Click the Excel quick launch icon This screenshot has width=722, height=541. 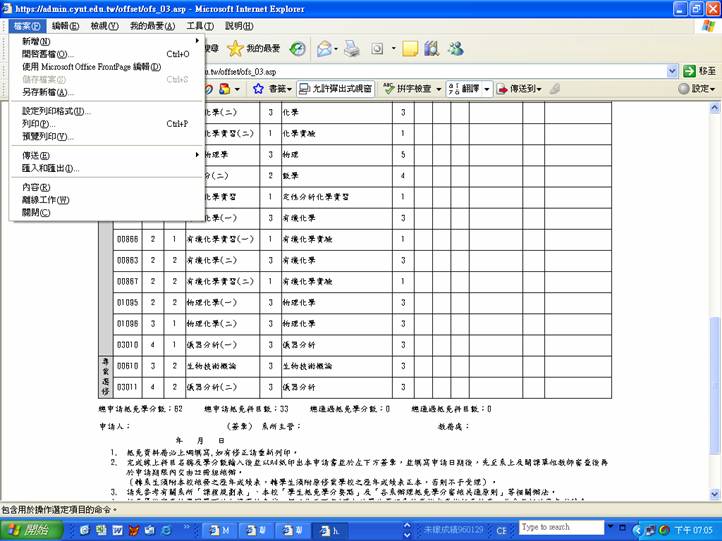point(101,530)
